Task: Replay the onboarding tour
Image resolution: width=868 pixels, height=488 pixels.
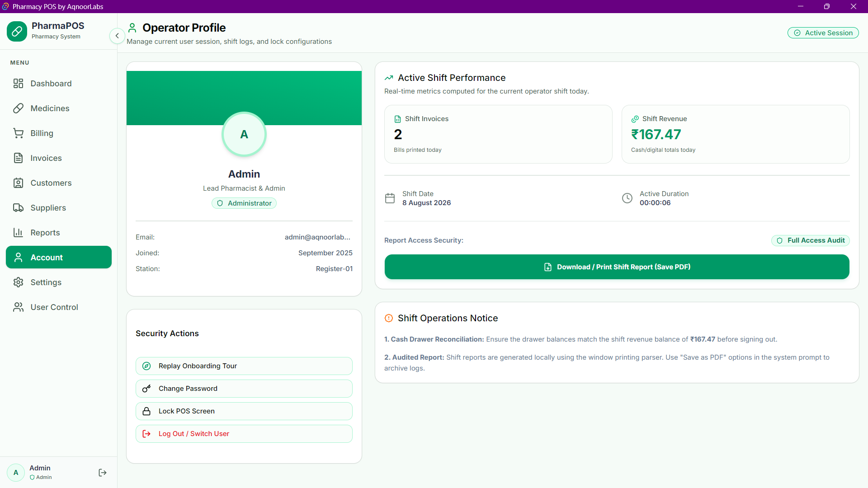Action: (x=244, y=366)
